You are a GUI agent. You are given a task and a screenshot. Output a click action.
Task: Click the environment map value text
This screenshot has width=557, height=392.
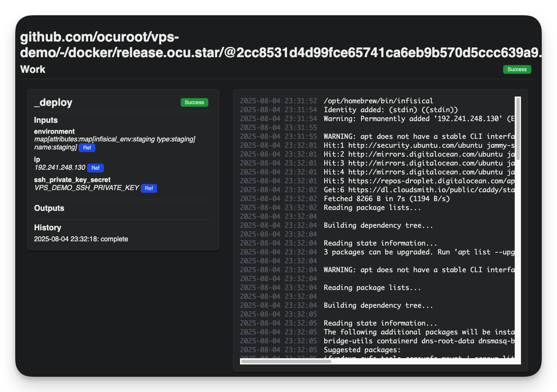(x=115, y=143)
